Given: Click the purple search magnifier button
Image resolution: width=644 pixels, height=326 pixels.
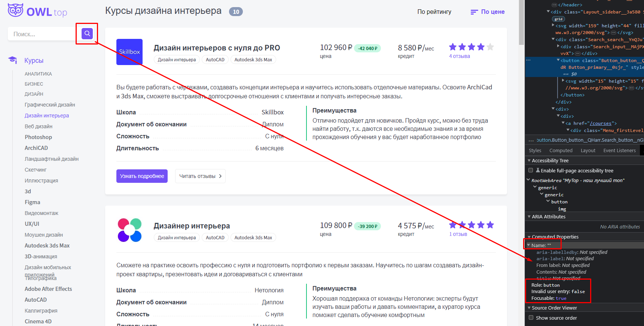Looking at the screenshot, I should click(87, 34).
